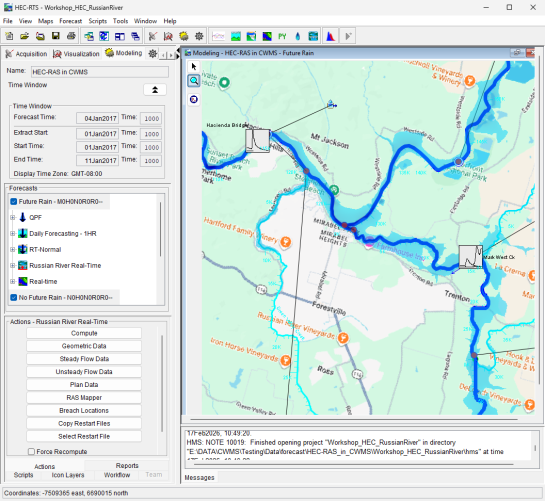Uncheck the Future Rain forecast checkbox
The width and height of the screenshot is (545, 501).
click(x=14, y=202)
